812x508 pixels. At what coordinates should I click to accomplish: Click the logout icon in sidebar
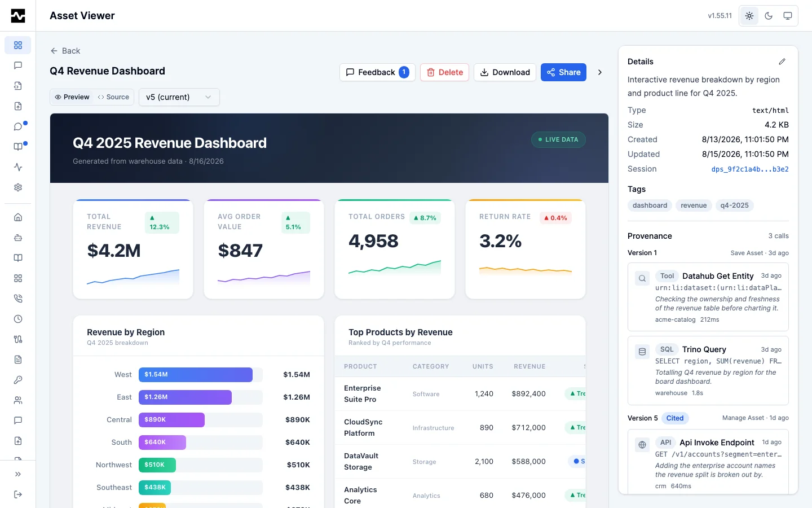point(18,494)
